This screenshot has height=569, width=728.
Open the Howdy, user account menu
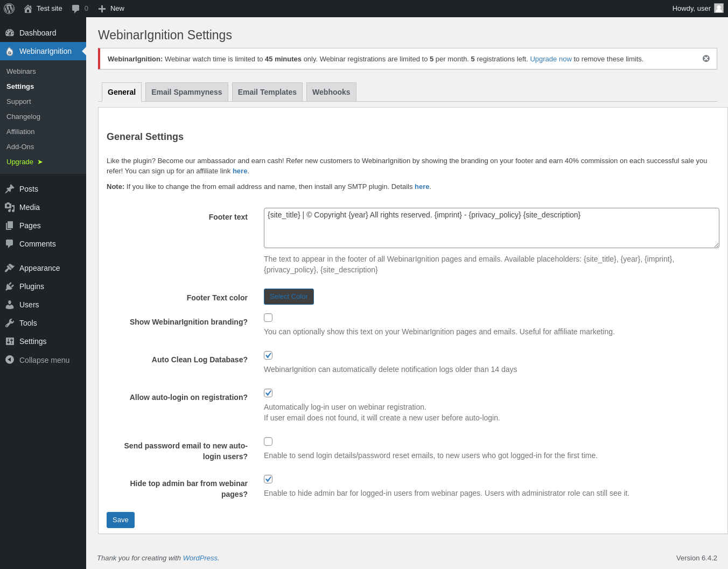pos(697,9)
